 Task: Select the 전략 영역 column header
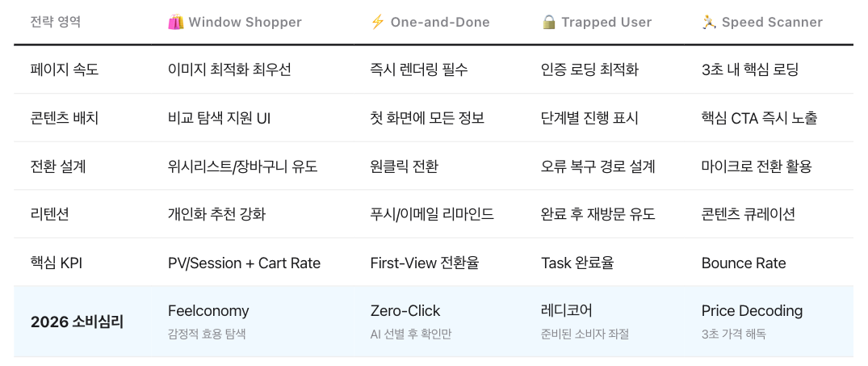pos(56,22)
